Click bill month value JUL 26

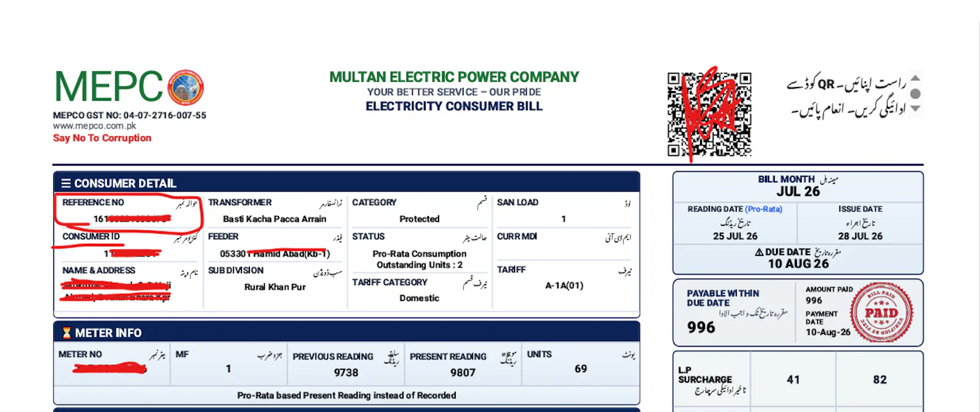coord(798,192)
